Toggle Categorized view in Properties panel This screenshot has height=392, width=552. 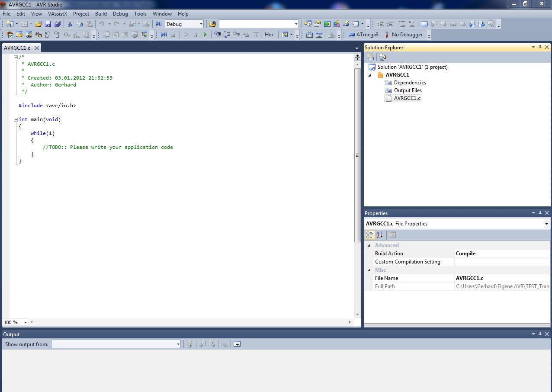[x=370, y=235]
